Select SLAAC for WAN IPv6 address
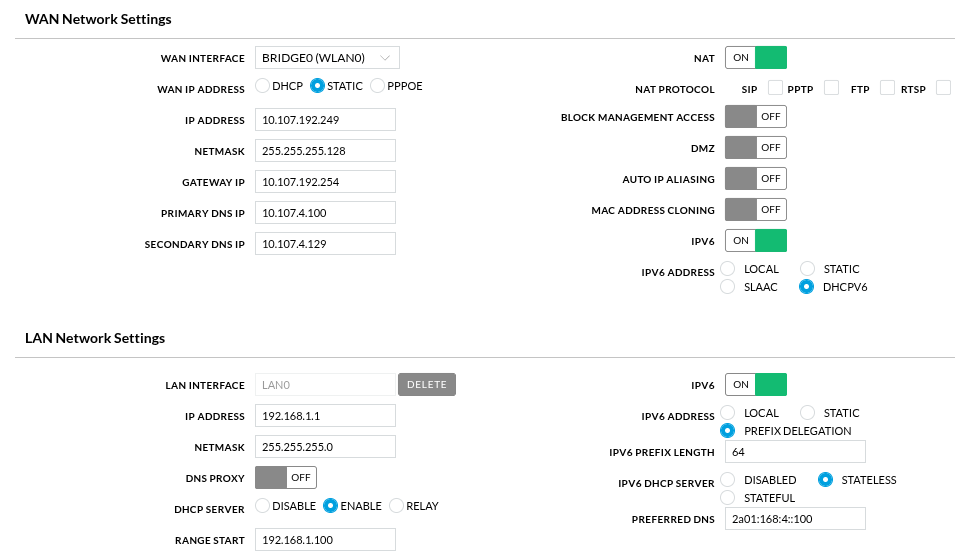Image resolution: width=972 pixels, height=553 pixels. [x=728, y=287]
